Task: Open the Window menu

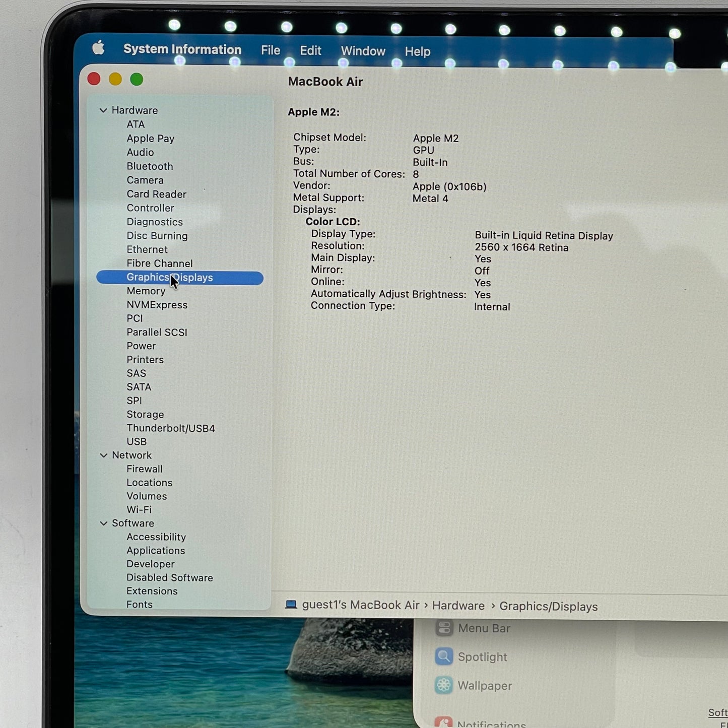Action: click(363, 51)
